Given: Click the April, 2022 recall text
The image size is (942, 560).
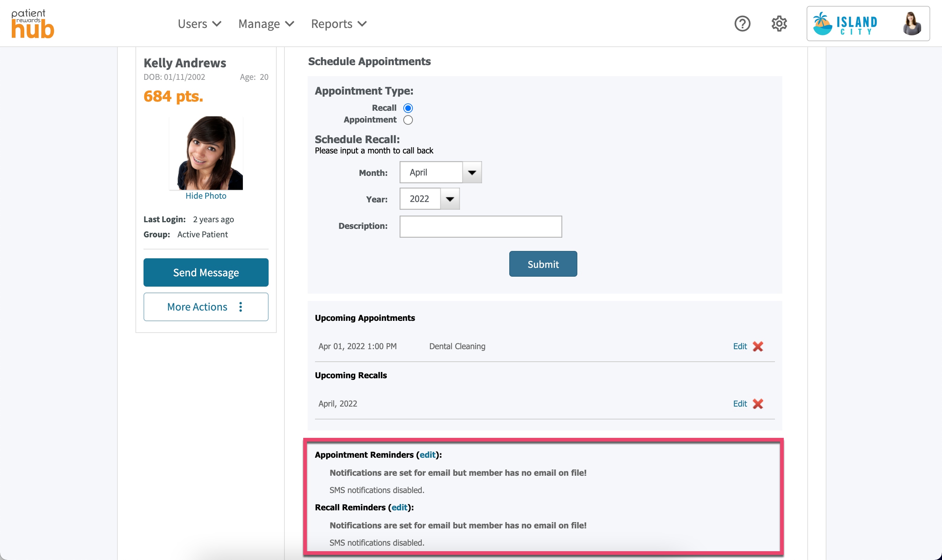Looking at the screenshot, I should pos(337,404).
